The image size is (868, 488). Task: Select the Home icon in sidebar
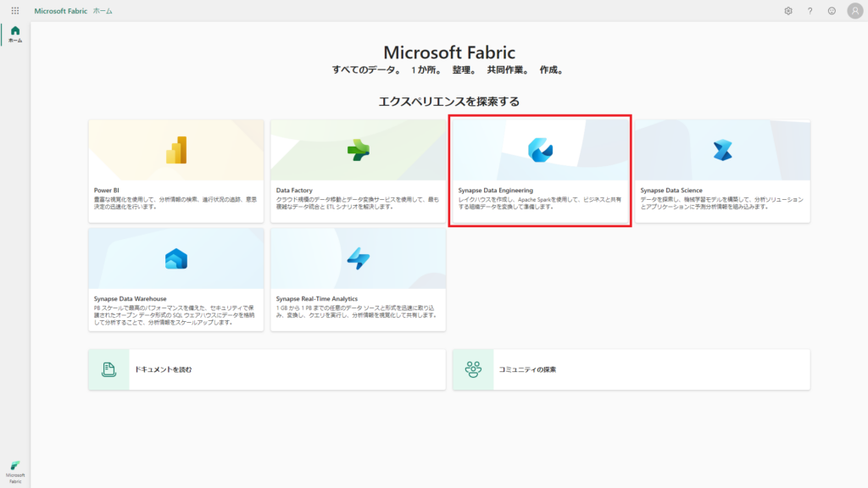[x=15, y=34]
